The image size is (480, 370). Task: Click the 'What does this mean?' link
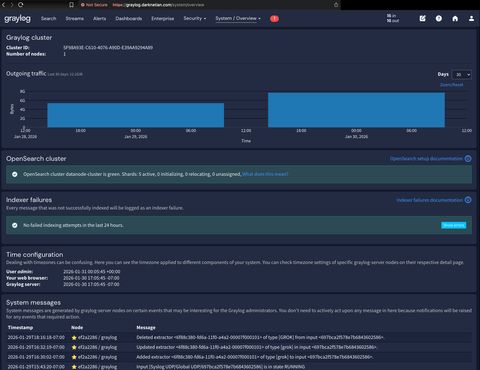click(x=265, y=174)
